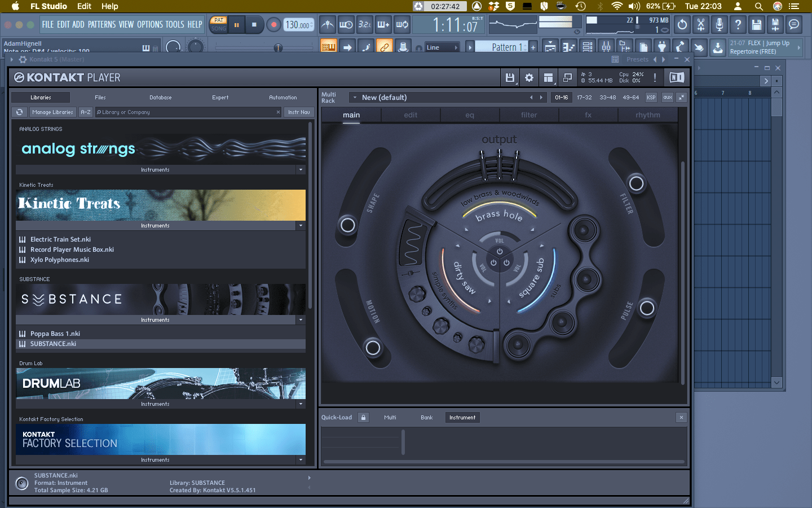Open the FL Studio chat/news speech bubble

click(x=794, y=24)
